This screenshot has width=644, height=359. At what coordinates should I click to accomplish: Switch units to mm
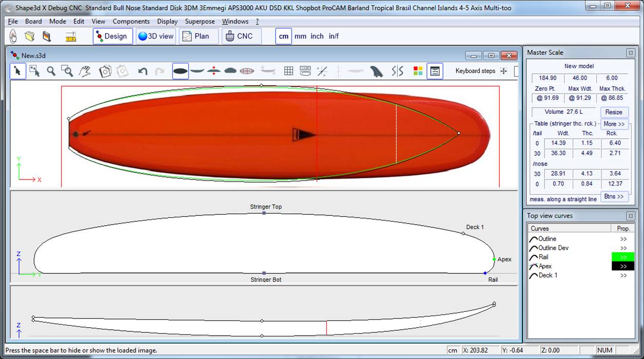click(300, 36)
